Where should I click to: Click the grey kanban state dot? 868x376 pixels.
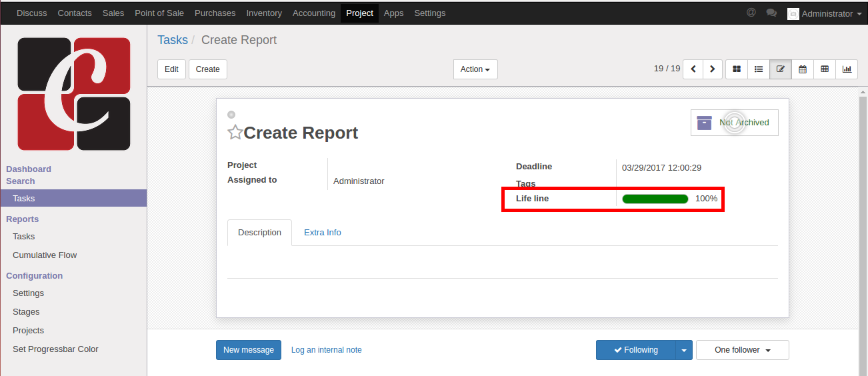231,115
